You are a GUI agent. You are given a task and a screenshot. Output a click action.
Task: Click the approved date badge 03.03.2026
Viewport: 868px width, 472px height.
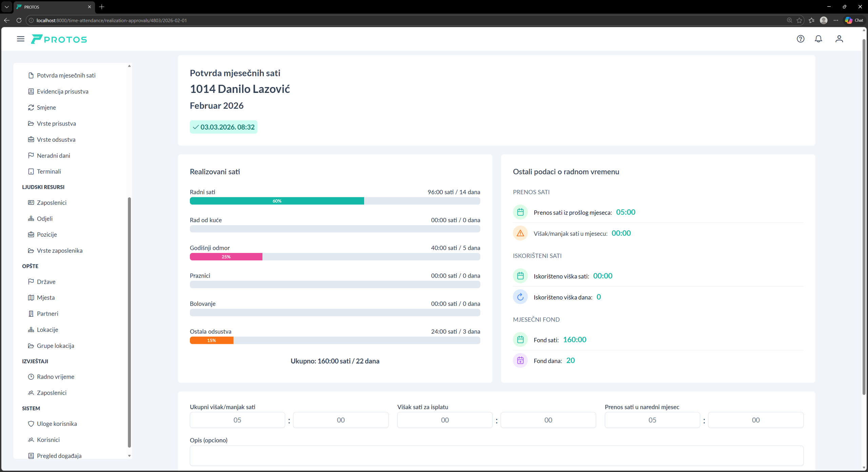point(224,127)
